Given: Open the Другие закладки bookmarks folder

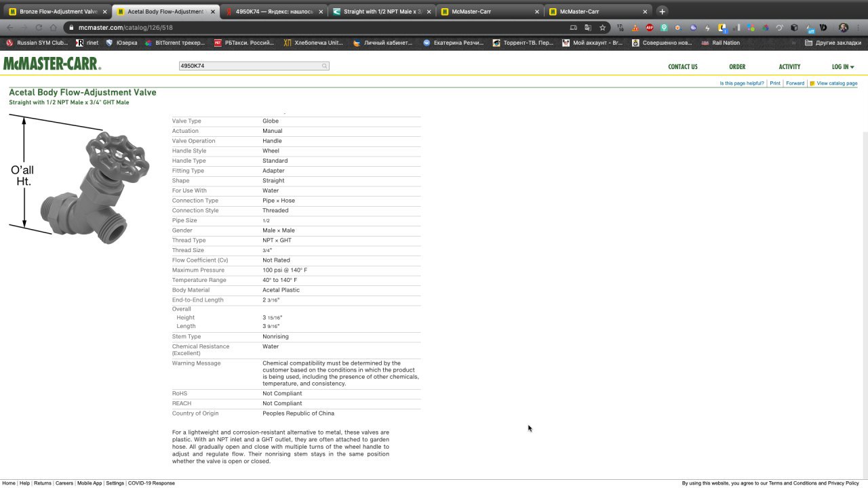Looking at the screenshot, I should click(x=833, y=43).
